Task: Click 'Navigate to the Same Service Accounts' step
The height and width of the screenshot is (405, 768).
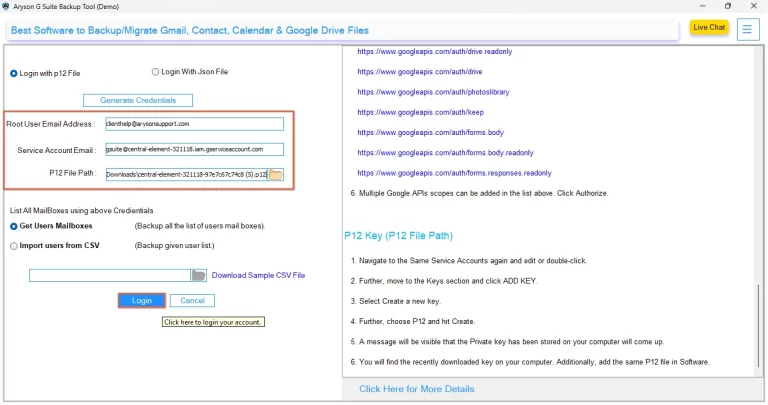Action: [x=468, y=261]
